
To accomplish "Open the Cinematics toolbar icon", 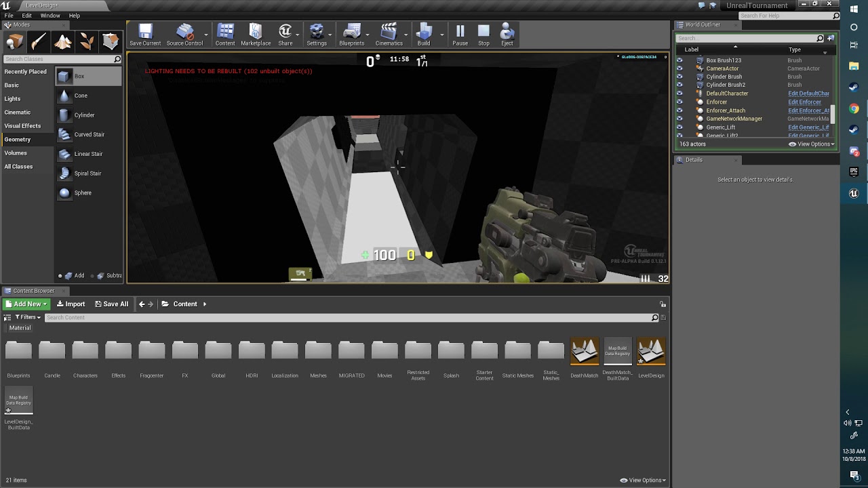I will pyautogui.click(x=389, y=35).
